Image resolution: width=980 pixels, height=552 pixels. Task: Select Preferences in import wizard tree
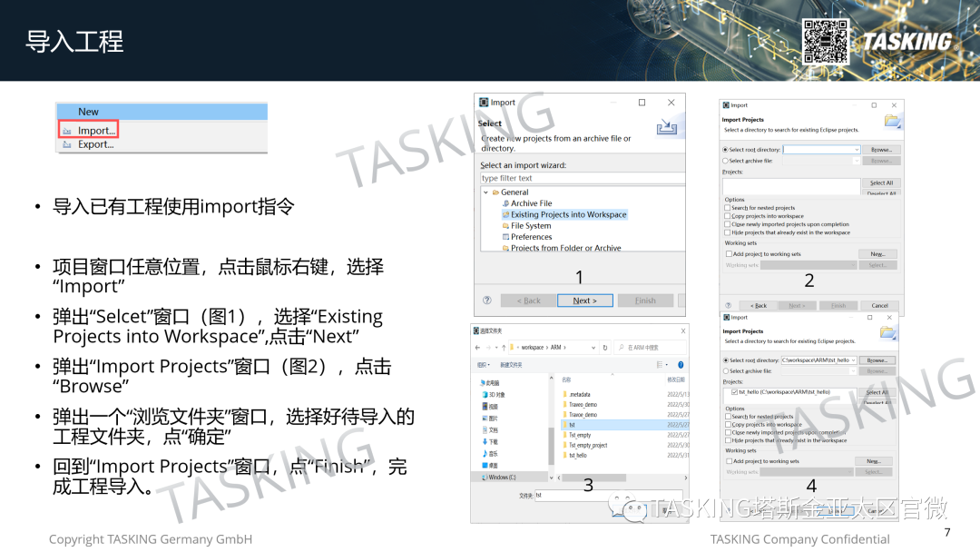(x=527, y=237)
